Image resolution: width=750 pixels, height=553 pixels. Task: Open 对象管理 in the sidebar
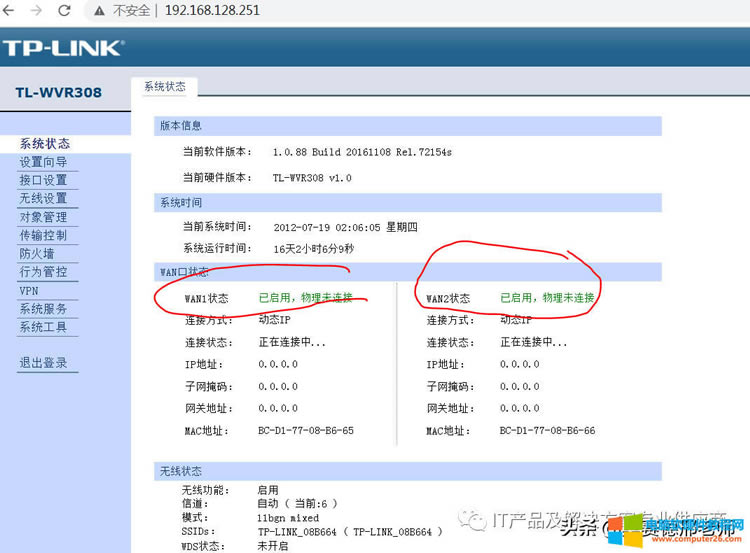43,217
